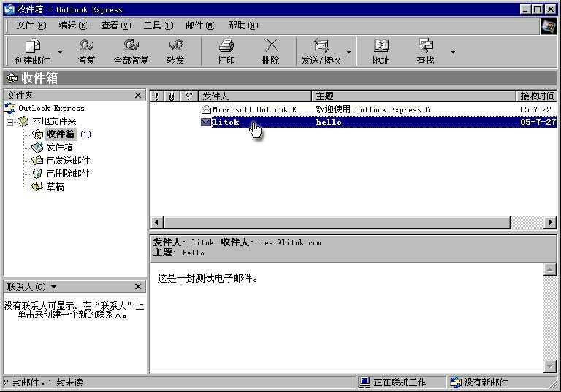Screen dimensions: 561x392
Task: Select the 草稿 (Drafts) folder
Action: [x=55, y=187]
